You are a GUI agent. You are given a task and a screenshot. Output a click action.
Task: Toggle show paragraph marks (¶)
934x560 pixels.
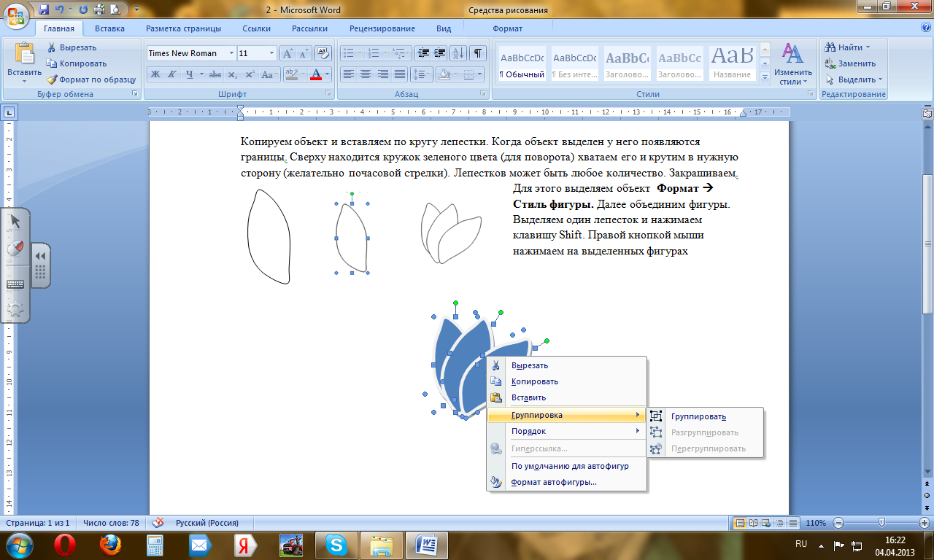(477, 53)
